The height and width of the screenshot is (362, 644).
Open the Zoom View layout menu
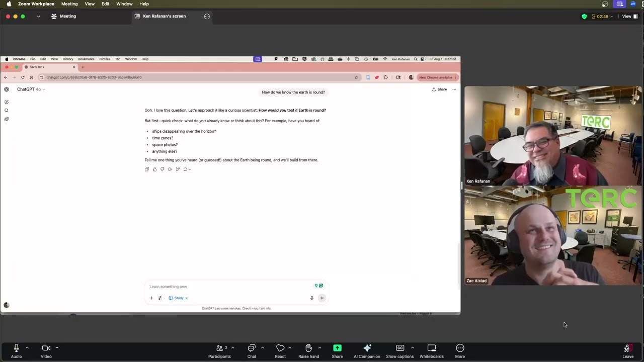tap(630, 16)
